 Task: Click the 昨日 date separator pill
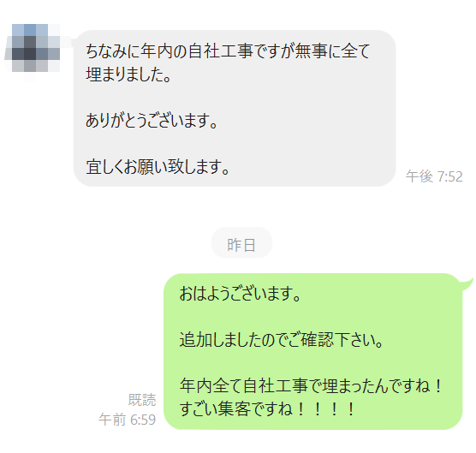(241, 243)
